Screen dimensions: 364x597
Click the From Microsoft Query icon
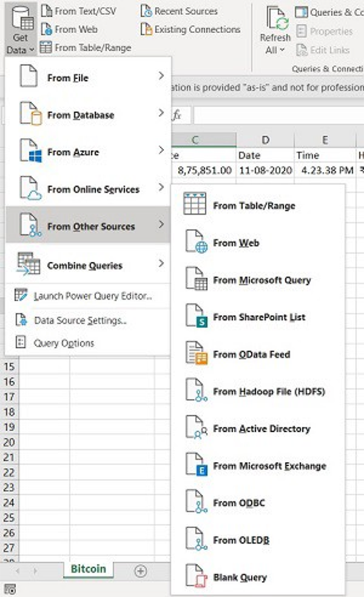195,280
